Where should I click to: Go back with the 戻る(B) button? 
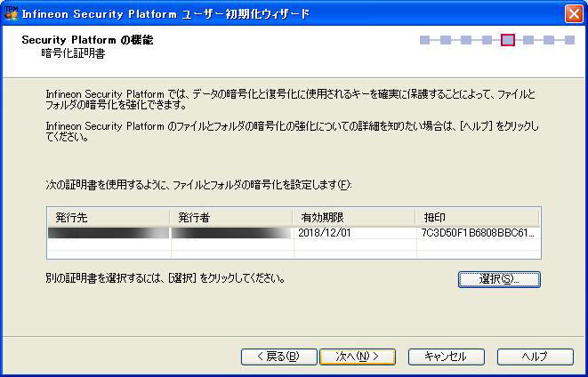pos(279,357)
